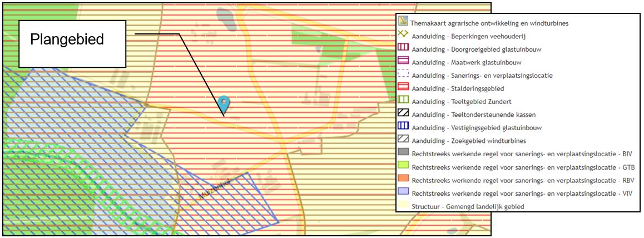Click the 'Aanduiding - Zoekgebied windturbines' label

[469, 141]
